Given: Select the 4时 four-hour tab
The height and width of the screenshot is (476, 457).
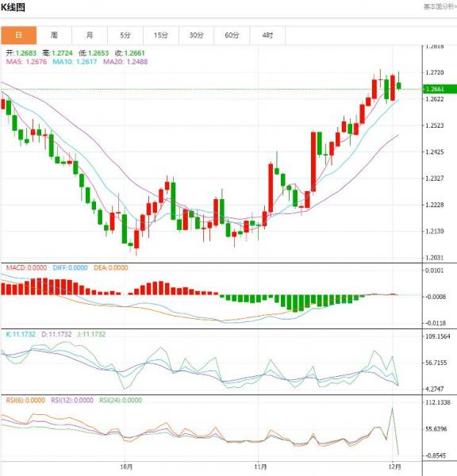Looking at the screenshot, I should (267, 35).
